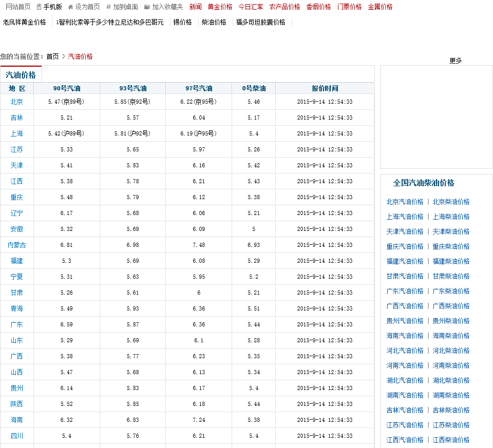Open the 广东 region link in the table
The image size is (493, 448).
16,324
